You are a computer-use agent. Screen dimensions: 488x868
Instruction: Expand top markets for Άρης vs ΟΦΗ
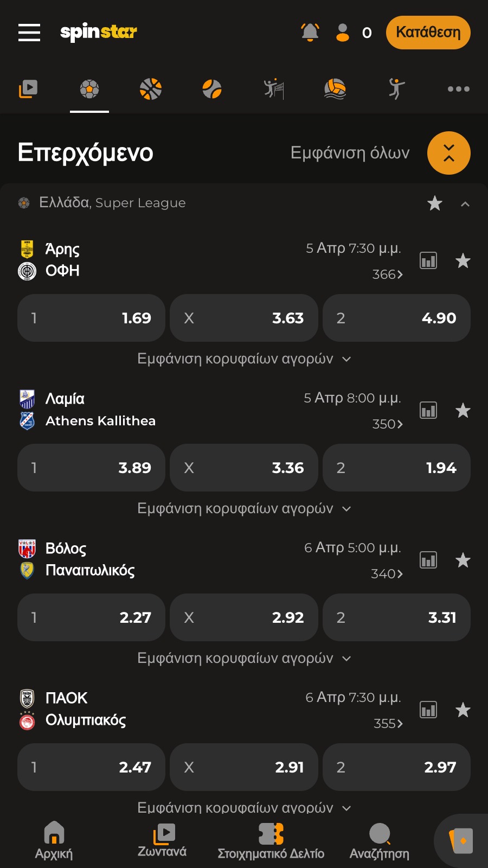[244, 359]
